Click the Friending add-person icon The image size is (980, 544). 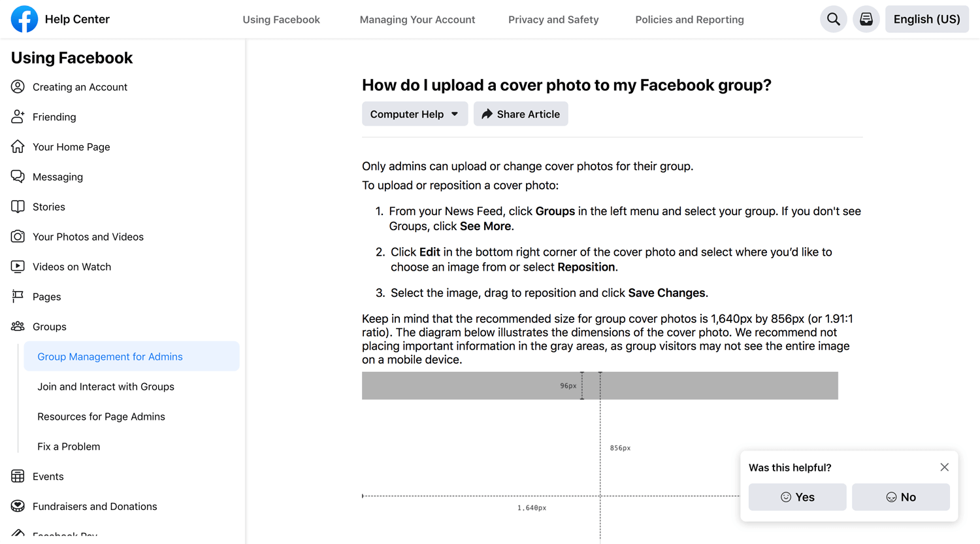[x=18, y=116]
